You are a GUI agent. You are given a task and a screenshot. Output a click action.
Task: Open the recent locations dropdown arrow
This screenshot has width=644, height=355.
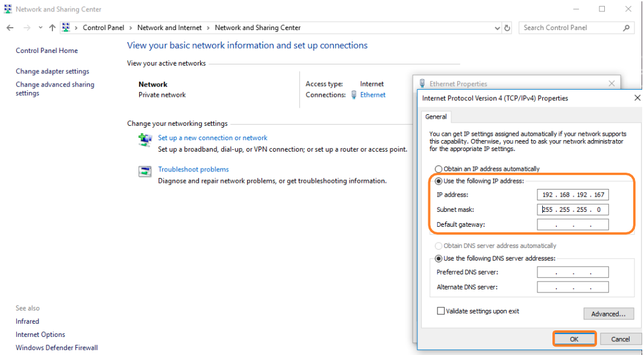click(40, 28)
